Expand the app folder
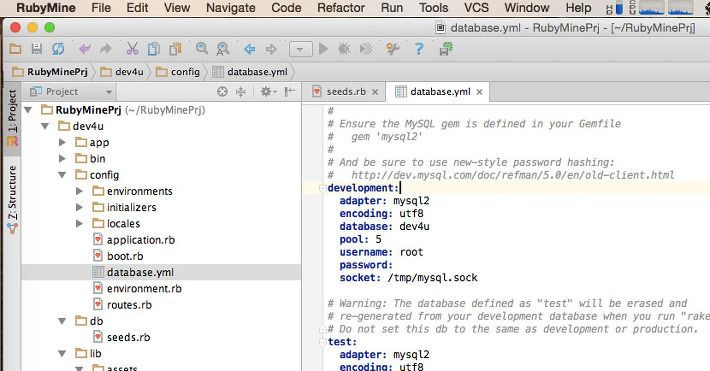710x371 pixels. [62, 143]
